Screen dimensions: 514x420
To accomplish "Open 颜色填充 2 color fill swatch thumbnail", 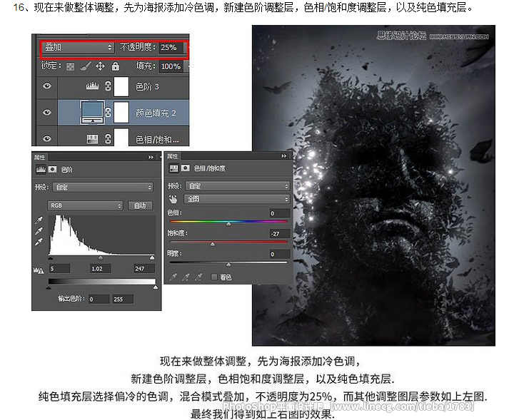I will tap(92, 112).
